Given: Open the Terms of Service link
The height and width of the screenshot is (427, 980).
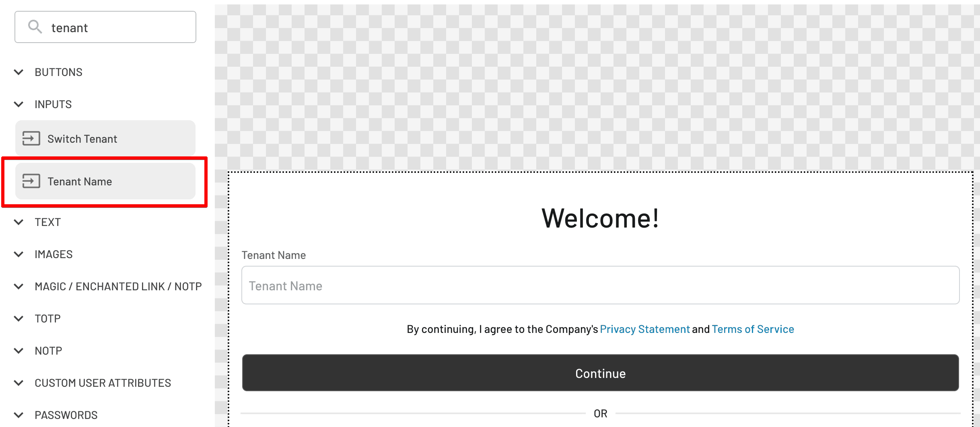Looking at the screenshot, I should click(753, 329).
